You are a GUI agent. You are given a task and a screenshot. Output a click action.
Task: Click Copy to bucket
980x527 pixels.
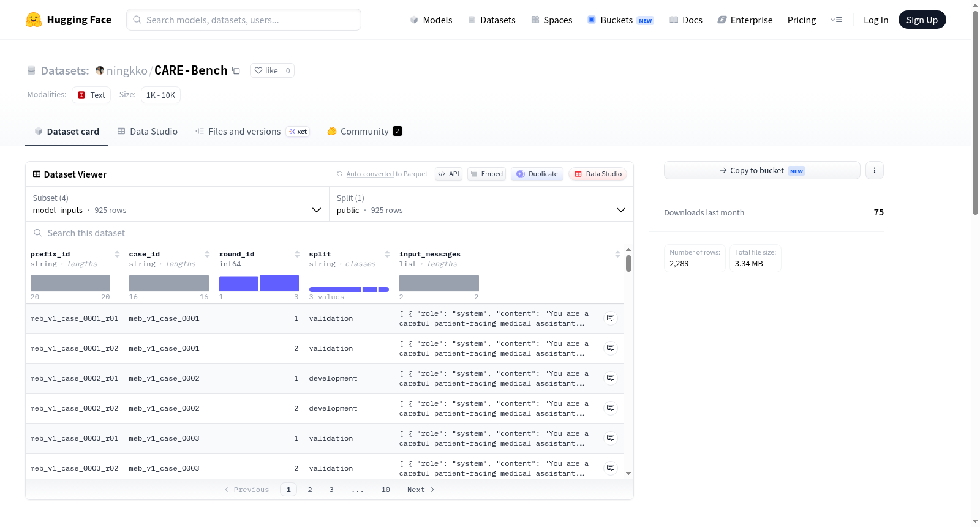click(x=762, y=170)
